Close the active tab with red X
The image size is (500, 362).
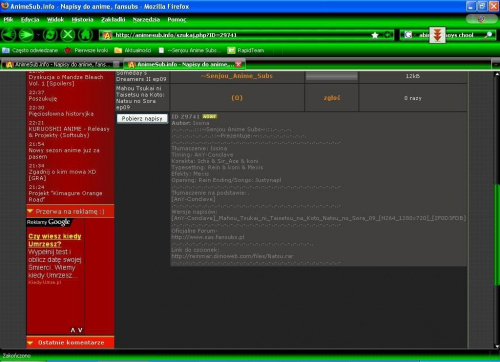coord(238,64)
